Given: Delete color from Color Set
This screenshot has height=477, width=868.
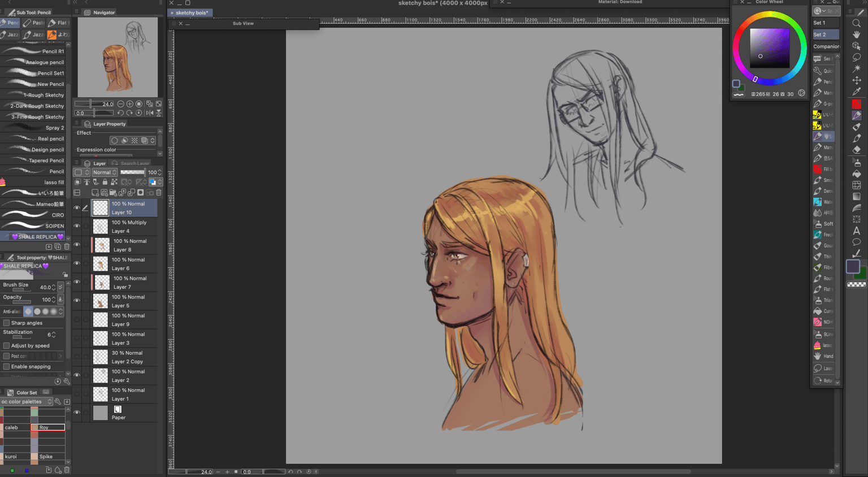Looking at the screenshot, I should (x=67, y=470).
